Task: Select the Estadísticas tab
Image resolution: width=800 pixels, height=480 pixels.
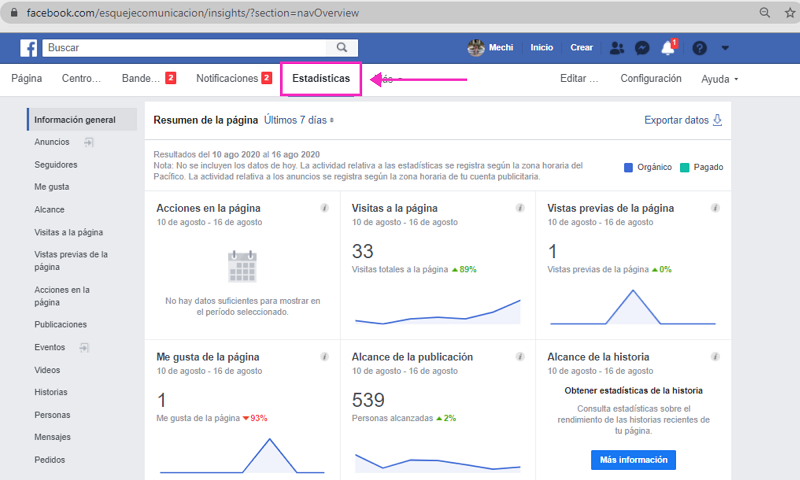Action: coord(321,79)
